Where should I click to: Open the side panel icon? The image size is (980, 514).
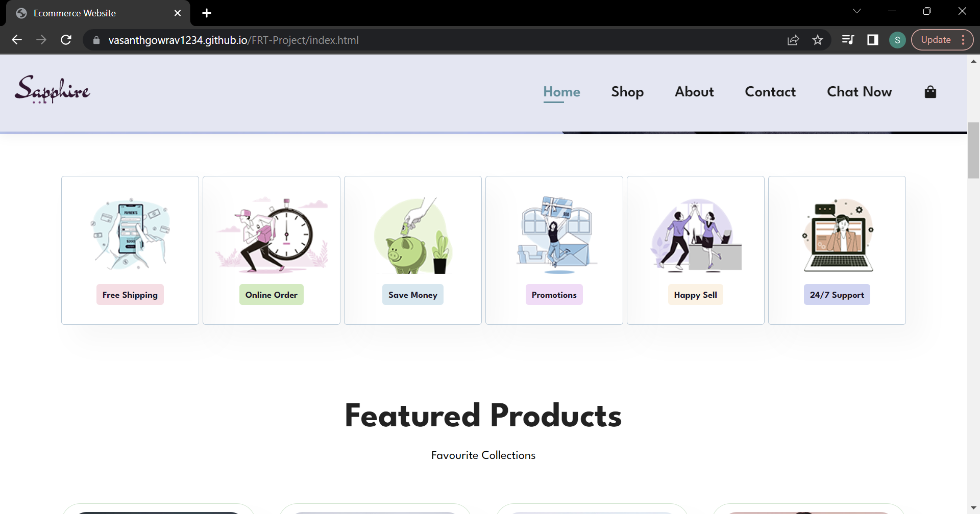873,40
